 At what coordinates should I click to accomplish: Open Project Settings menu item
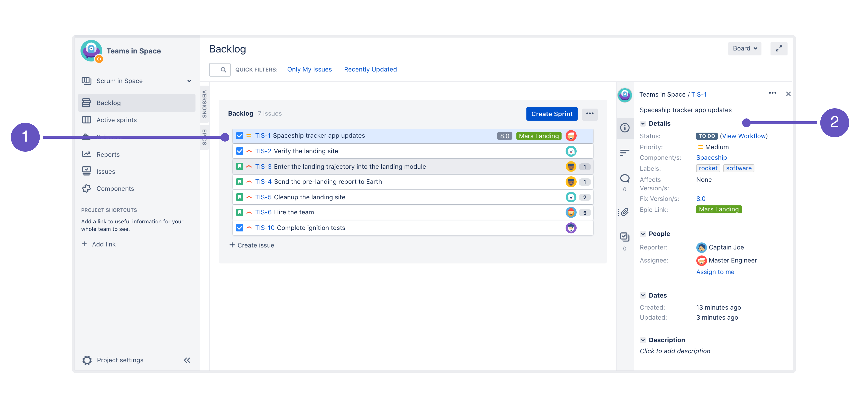[120, 360]
